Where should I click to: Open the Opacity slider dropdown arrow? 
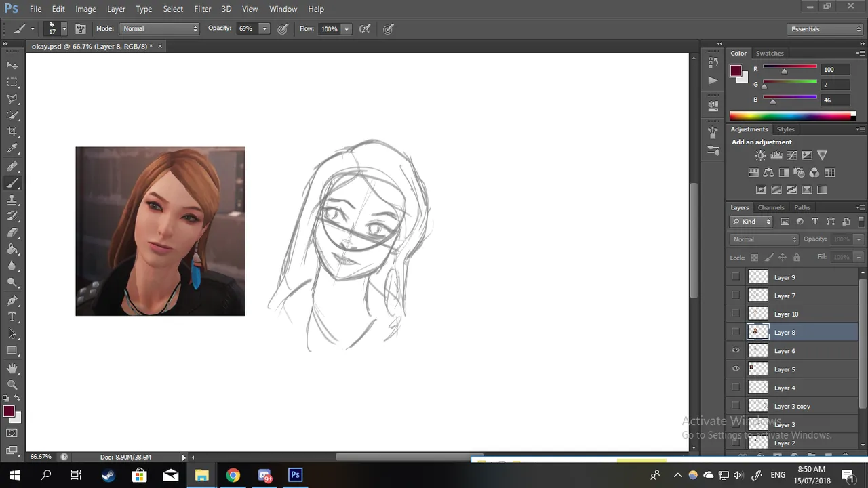pyautogui.click(x=264, y=28)
